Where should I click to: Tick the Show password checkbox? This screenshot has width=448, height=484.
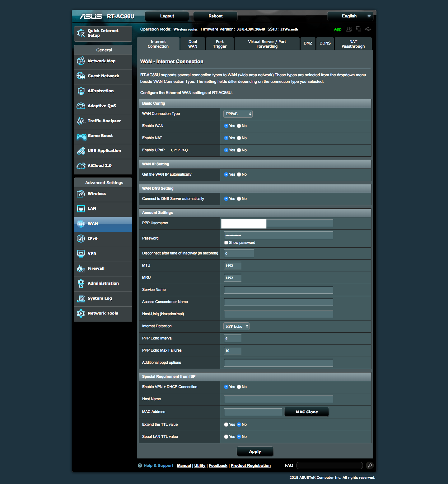coord(226,243)
